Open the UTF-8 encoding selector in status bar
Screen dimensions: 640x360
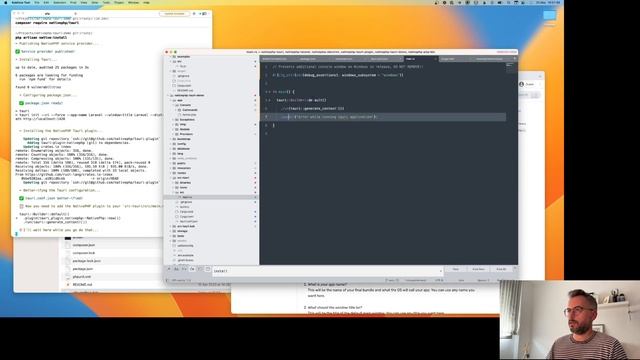point(439,280)
